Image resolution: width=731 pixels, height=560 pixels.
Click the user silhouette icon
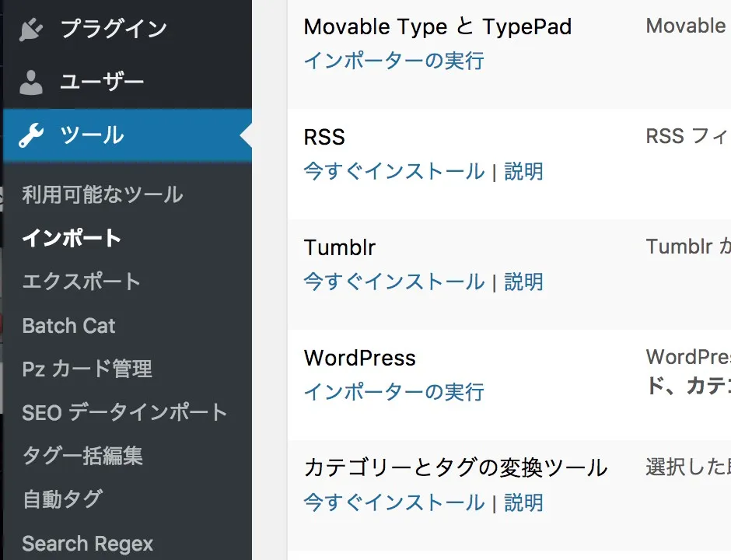[31, 82]
